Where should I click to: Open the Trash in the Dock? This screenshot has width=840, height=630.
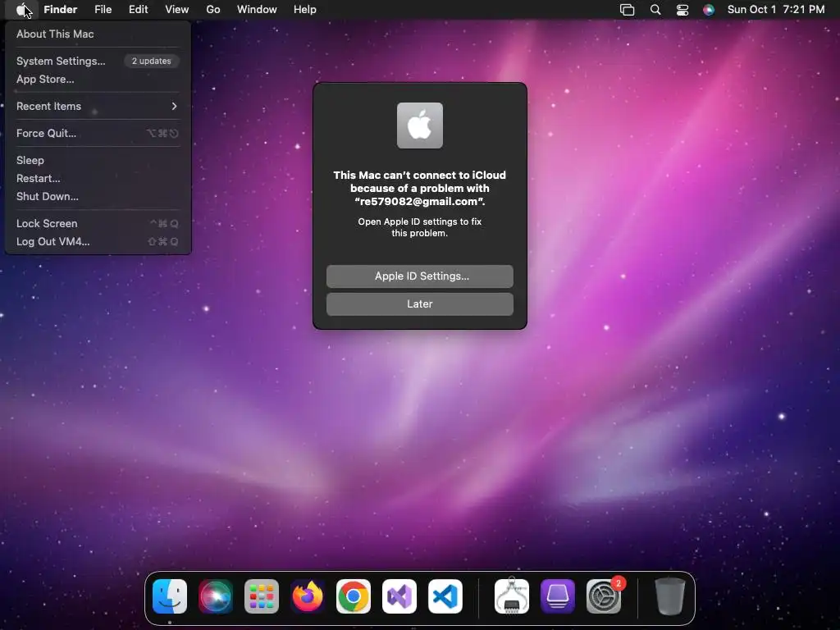pos(669,596)
